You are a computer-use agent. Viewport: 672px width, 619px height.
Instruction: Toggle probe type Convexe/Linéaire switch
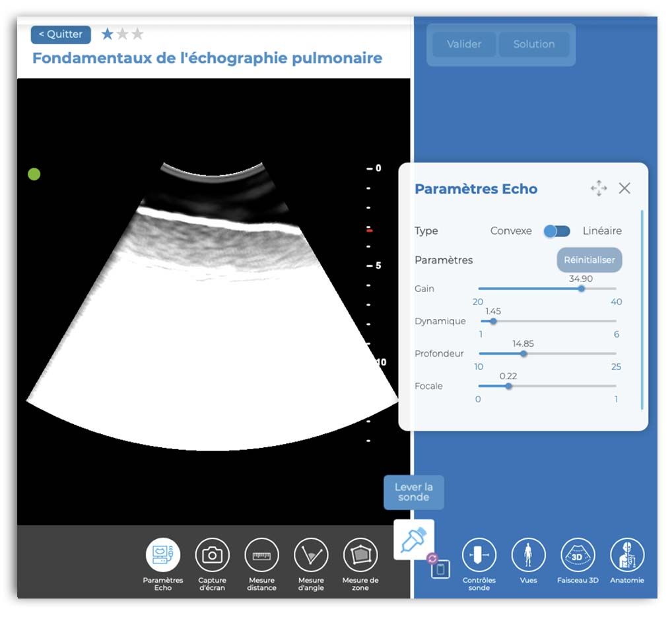(x=556, y=231)
